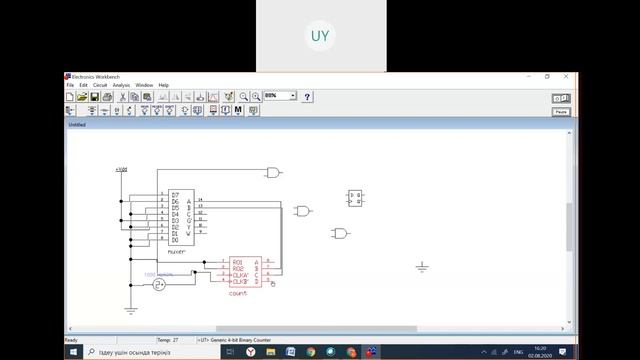Open the Controls parts bin
This screenshot has height=360, width=640.
[x=225, y=110]
